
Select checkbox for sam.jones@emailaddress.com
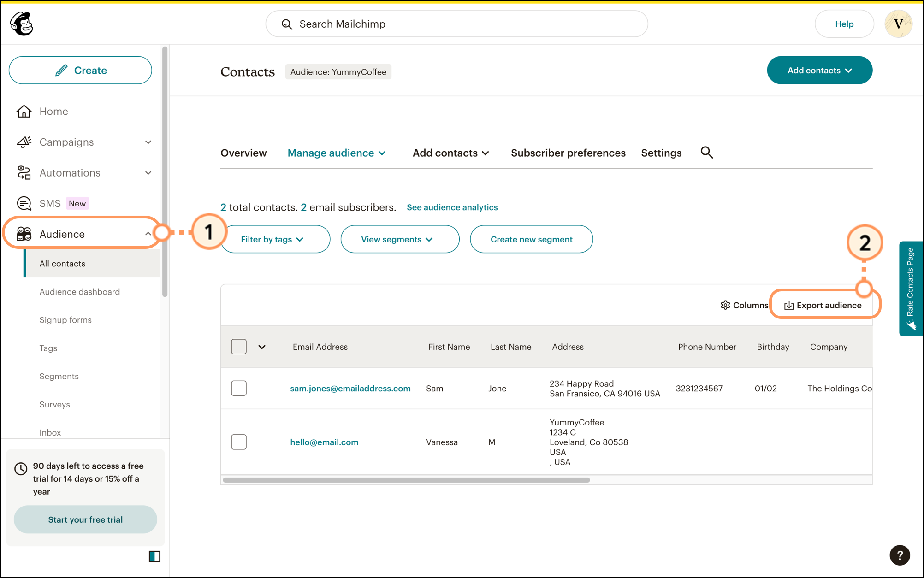pyautogui.click(x=239, y=388)
